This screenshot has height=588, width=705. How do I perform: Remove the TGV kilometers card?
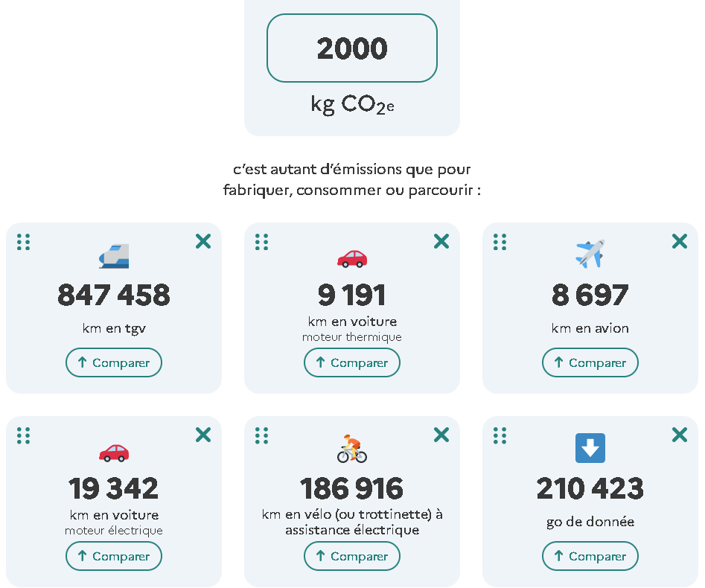point(203,241)
